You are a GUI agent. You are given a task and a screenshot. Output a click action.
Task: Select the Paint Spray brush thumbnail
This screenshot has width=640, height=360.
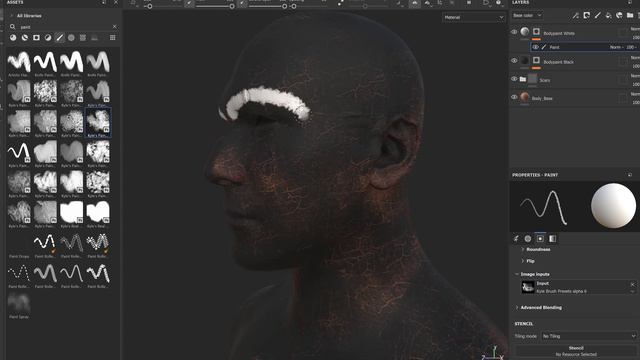pyautogui.click(x=19, y=303)
